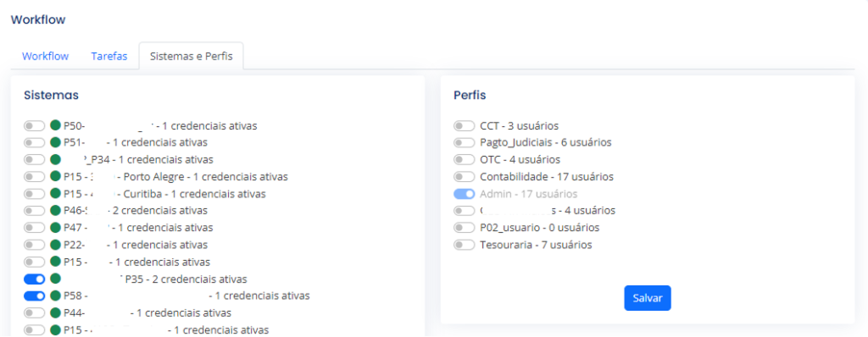This screenshot has width=868, height=337.
Task: Click the Salvar button
Action: point(648,298)
